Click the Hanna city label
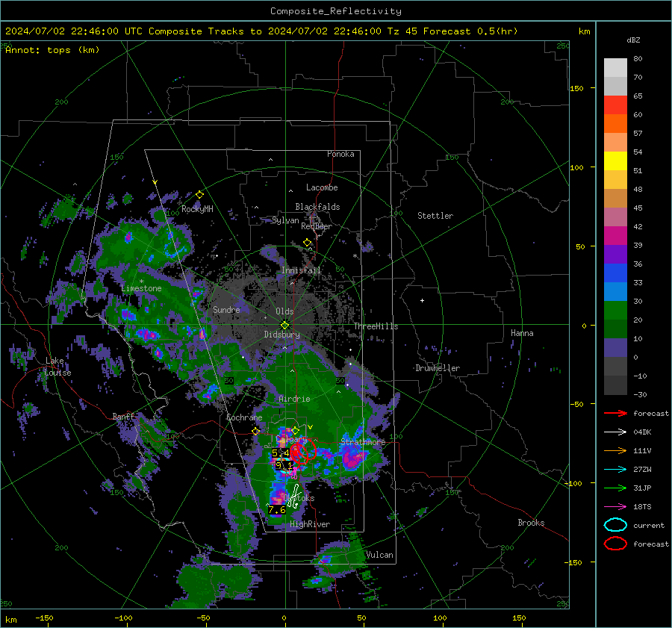 coord(522,333)
